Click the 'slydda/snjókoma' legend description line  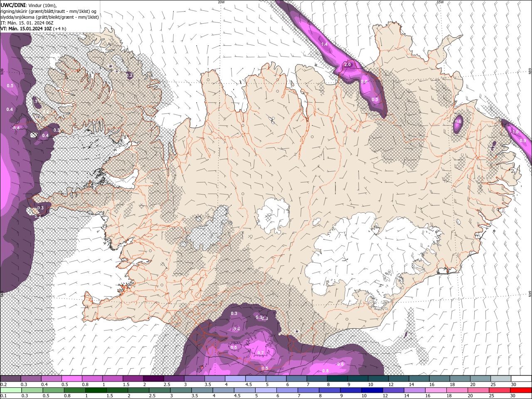pos(49,17)
